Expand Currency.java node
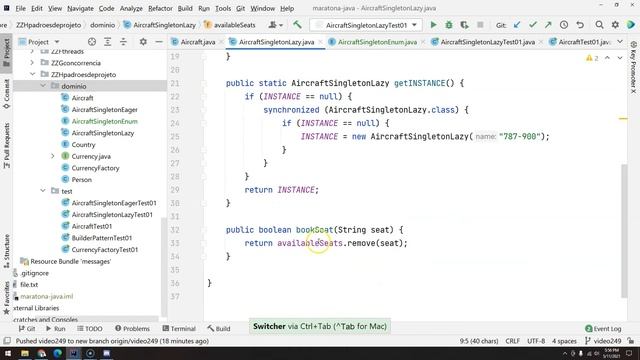This screenshot has width=640, height=360. click(x=53, y=156)
